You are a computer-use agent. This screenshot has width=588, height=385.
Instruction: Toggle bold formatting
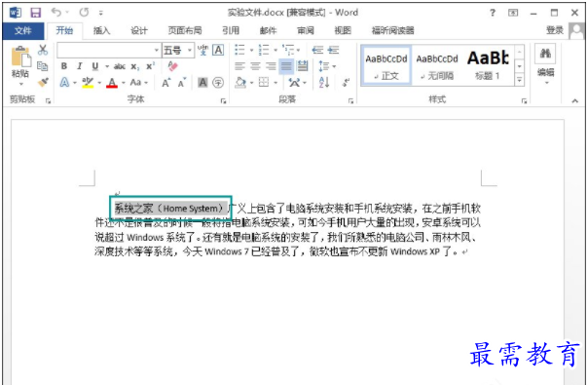[64, 66]
